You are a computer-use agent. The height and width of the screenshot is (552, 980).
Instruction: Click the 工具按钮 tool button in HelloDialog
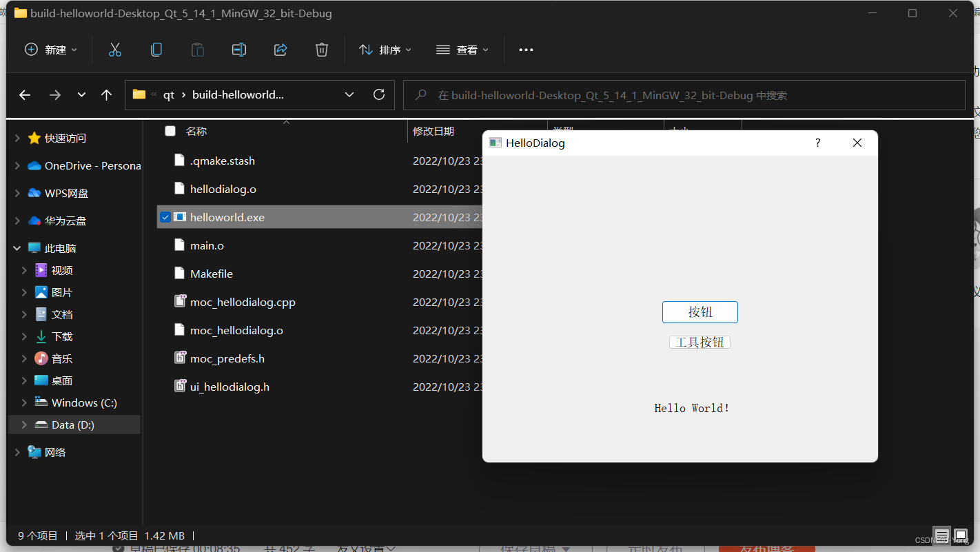pos(700,342)
